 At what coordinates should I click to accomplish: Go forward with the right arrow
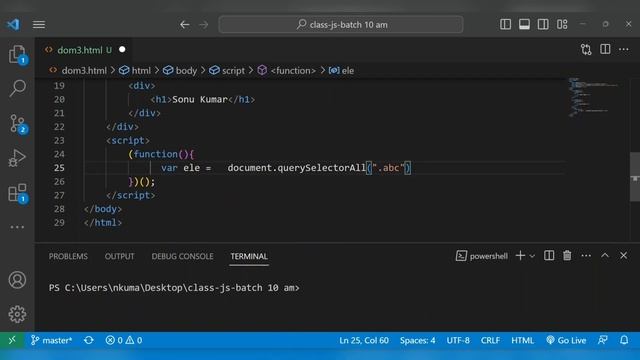tap(203, 24)
